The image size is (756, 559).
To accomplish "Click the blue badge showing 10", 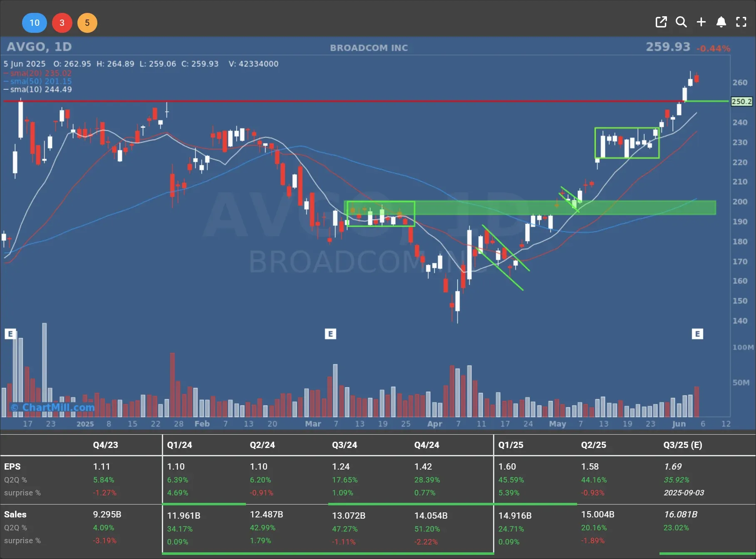I will (x=35, y=23).
